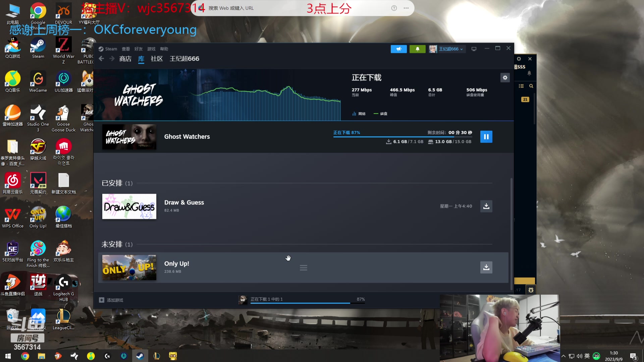
Task: Open Google Chrome desktop shortcut
Action: (38, 16)
